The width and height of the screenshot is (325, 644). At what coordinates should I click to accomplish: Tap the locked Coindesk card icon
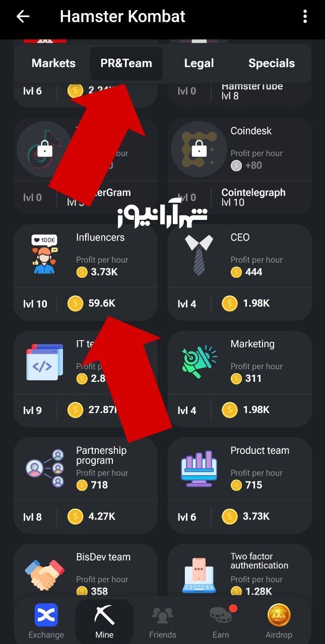pos(199,149)
